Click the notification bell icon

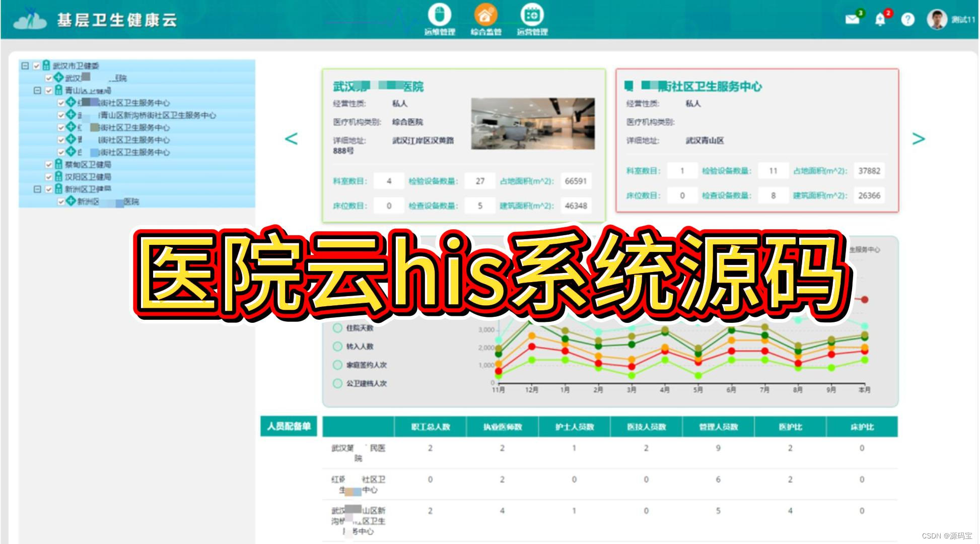(x=880, y=20)
